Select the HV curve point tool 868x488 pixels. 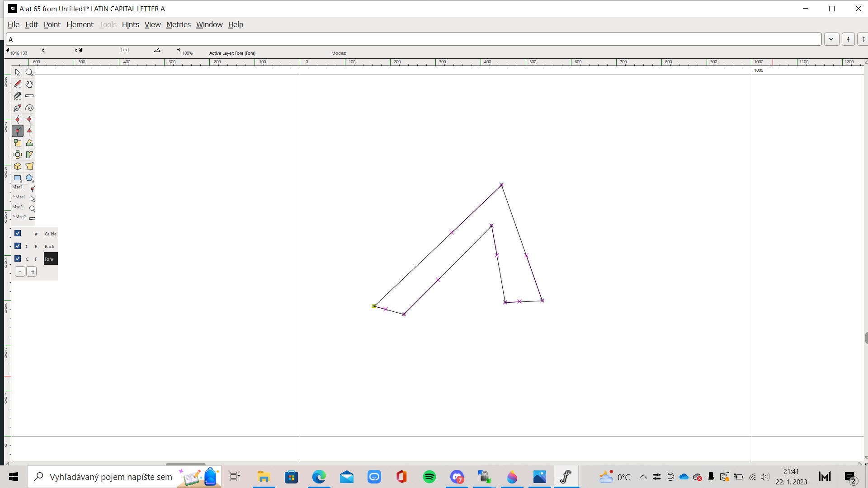29,119
